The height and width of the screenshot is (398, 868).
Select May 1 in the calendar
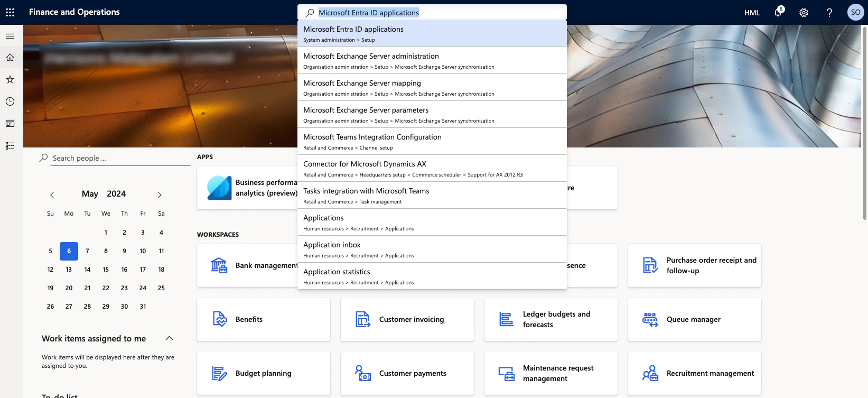click(x=106, y=233)
